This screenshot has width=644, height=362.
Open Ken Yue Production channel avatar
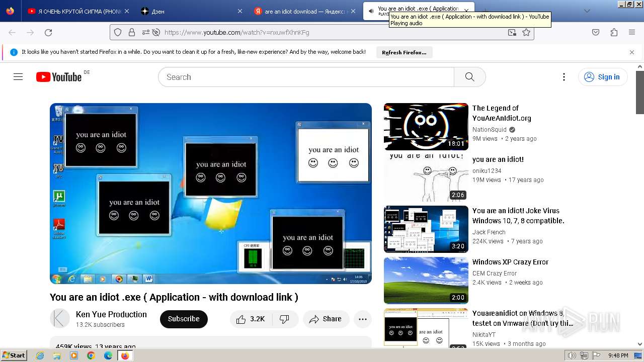(x=60, y=319)
